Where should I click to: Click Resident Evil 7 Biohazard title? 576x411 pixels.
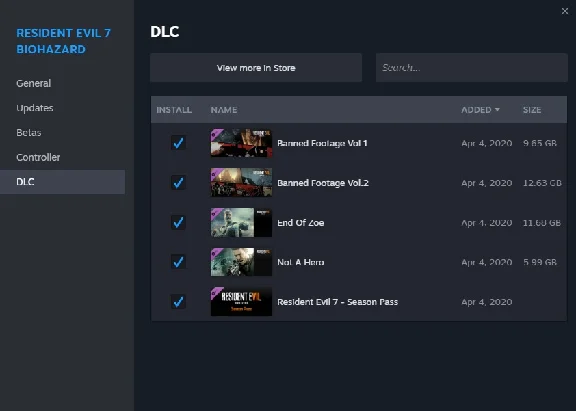pyautogui.click(x=64, y=41)
